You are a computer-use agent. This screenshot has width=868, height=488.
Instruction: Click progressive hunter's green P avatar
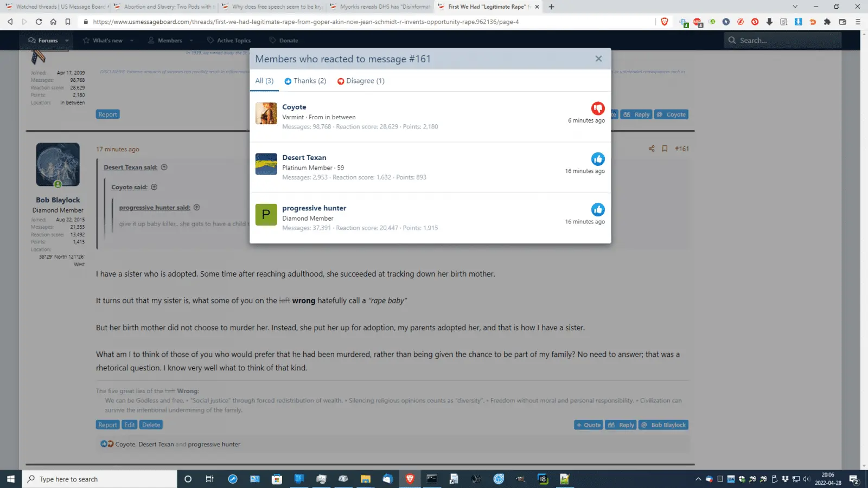click(x=266, y=215)
